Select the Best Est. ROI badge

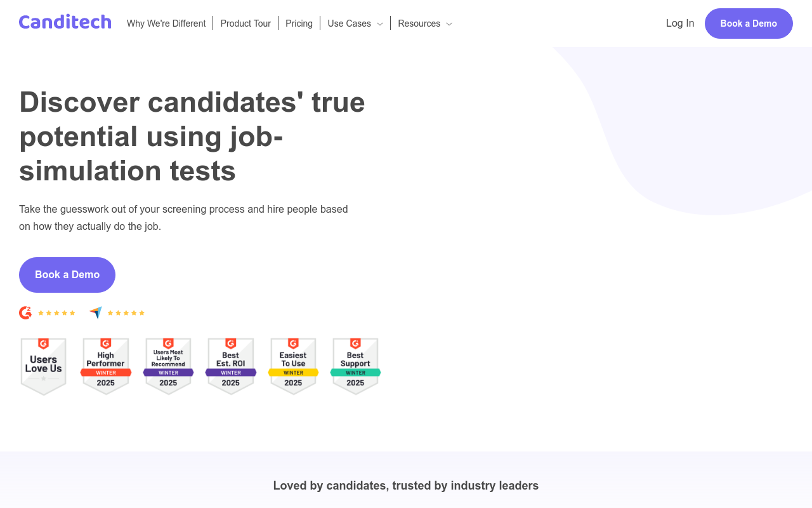(231, 366)
